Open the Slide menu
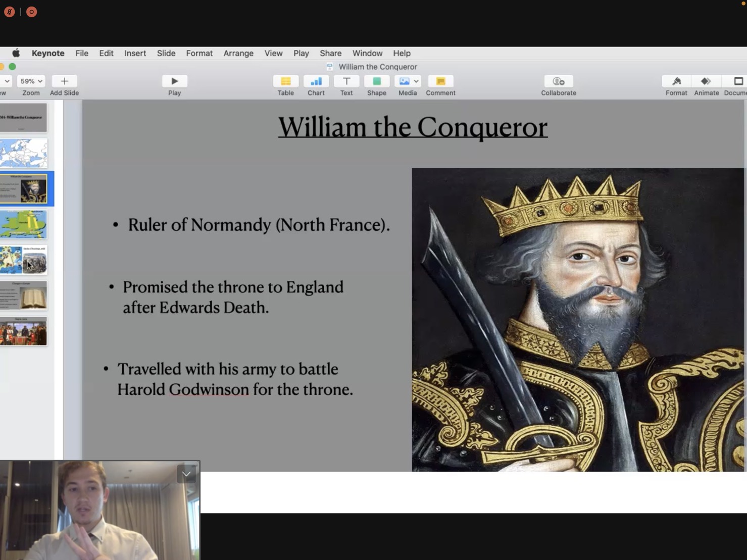Viewport: 747px width, 560px height. pos(166,53)
